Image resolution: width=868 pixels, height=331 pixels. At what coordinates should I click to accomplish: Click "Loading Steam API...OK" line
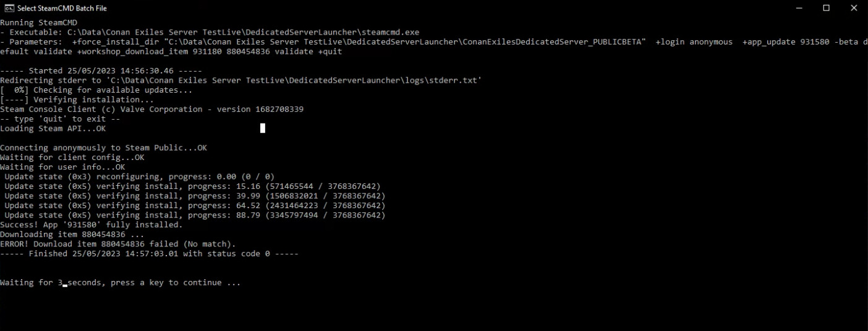point(53,128)
